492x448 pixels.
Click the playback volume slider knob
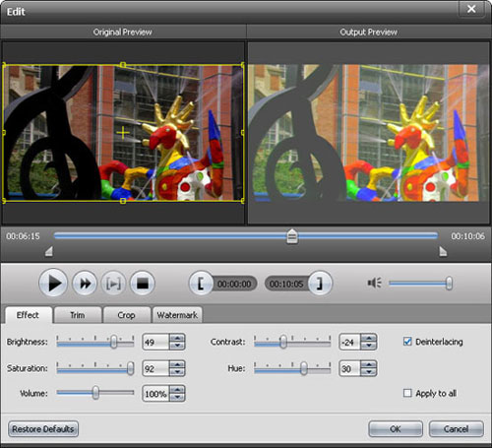click(449, 284)
